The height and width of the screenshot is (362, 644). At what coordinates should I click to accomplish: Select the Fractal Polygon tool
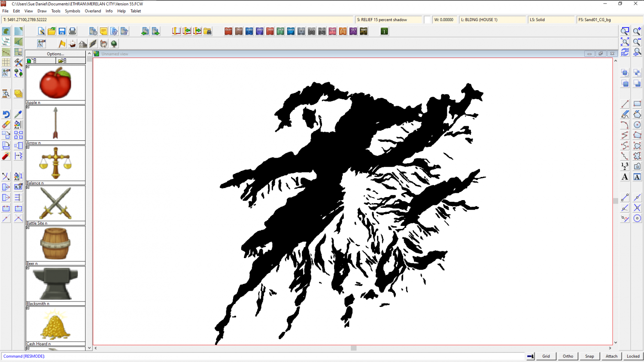pyautogui.click(x=637, y=156)
